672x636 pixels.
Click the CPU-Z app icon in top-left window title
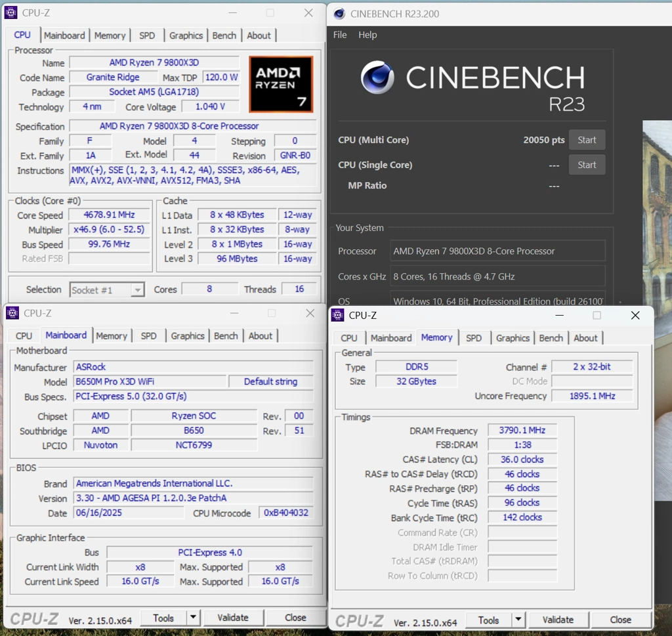click(11, 13)
